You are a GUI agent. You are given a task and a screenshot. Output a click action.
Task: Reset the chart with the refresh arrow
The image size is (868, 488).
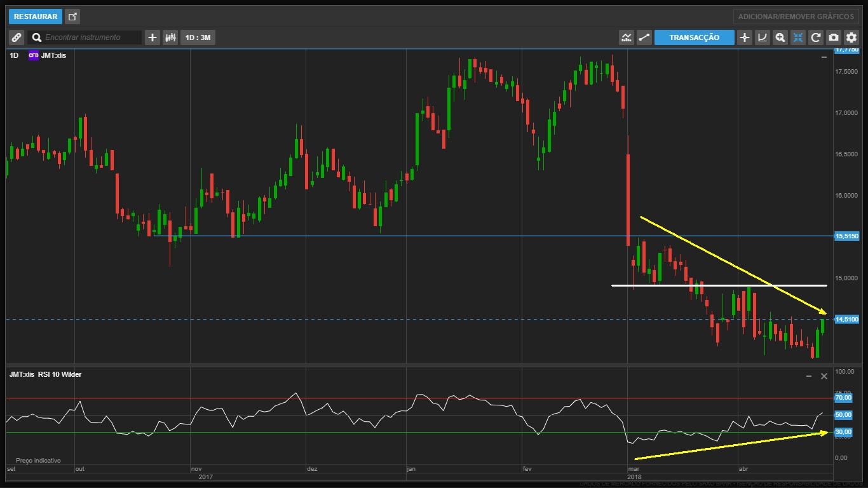click(816, 37)
